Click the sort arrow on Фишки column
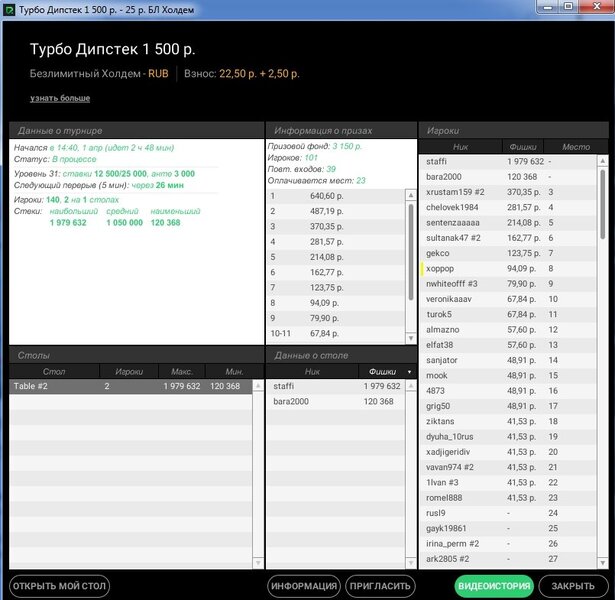Viewport: 615px width, 600px height. (x=408, y=372)
